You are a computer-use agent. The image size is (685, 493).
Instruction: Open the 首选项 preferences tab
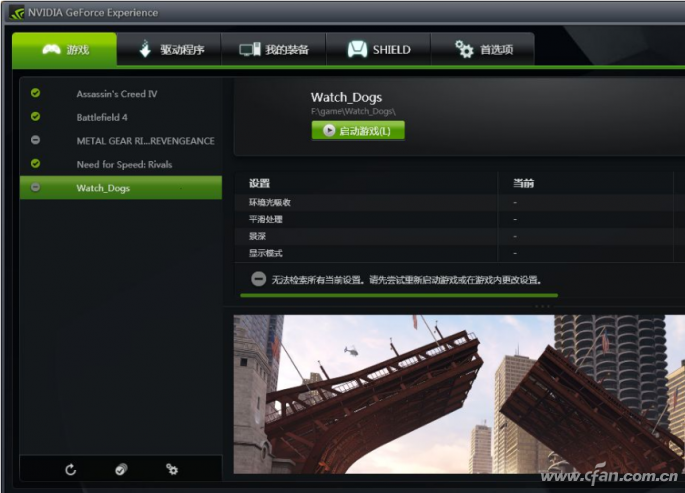point(483,49)
